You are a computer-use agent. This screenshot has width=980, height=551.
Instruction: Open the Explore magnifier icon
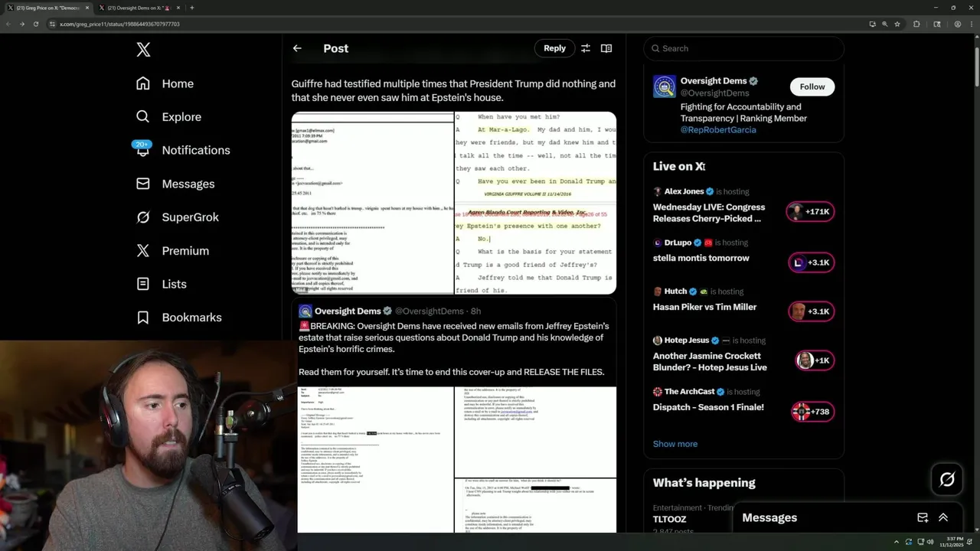point(143,116)
